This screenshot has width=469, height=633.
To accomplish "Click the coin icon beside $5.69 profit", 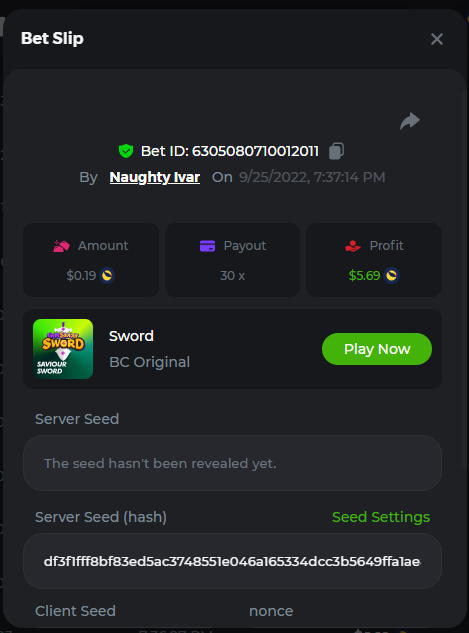I will point(392,276).
